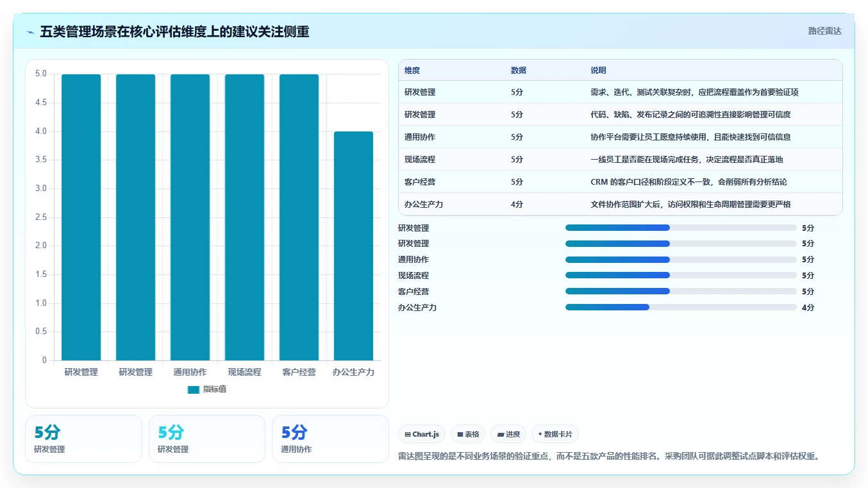Click the 2.0 y-axis tick
Image resolution: width=868 pixels, height=488 pixels.
point(41,246)
